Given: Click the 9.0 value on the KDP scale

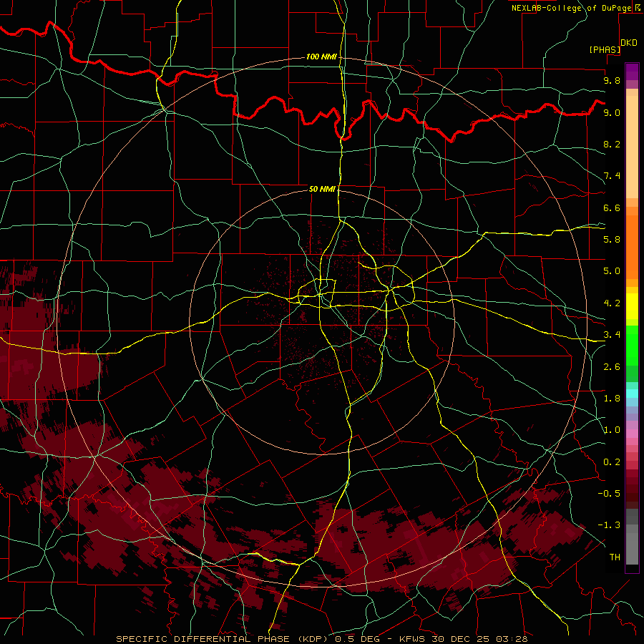Looking at the screenshot, I should (x=612, y=112).
